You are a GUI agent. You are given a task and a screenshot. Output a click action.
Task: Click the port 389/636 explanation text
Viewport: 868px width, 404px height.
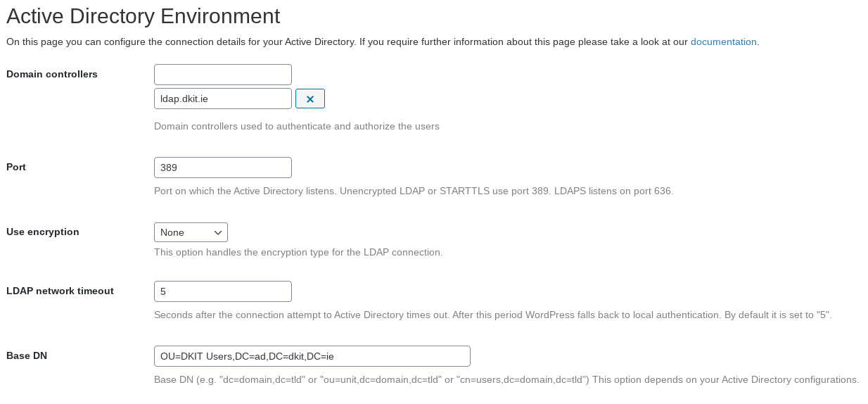[x=414, y=191]
